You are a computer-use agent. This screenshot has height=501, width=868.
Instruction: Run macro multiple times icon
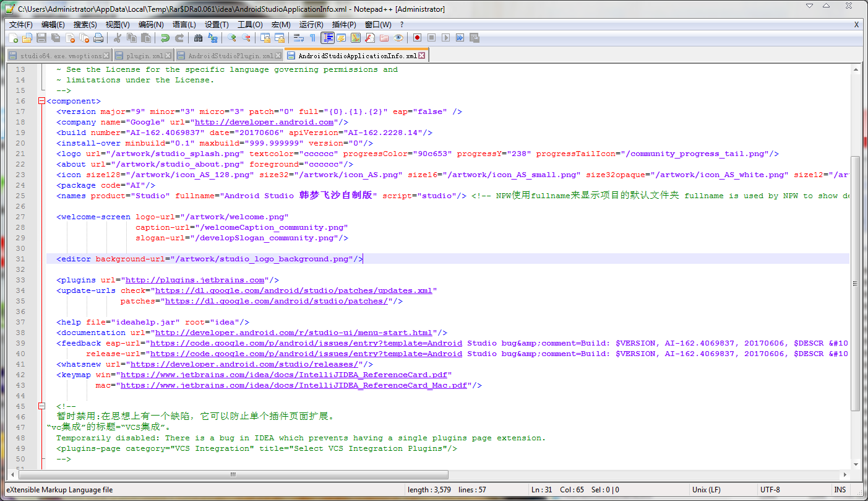coord(460,38)
